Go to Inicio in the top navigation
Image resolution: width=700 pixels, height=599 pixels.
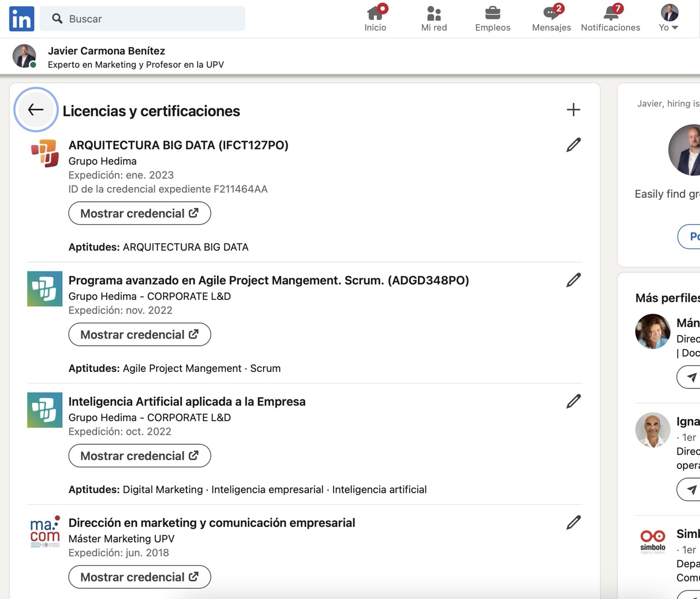375,19
